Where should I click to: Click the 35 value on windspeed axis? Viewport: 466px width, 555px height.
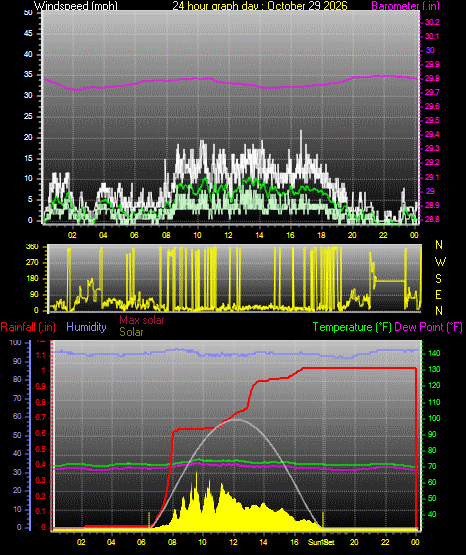[x=28, y=75]
